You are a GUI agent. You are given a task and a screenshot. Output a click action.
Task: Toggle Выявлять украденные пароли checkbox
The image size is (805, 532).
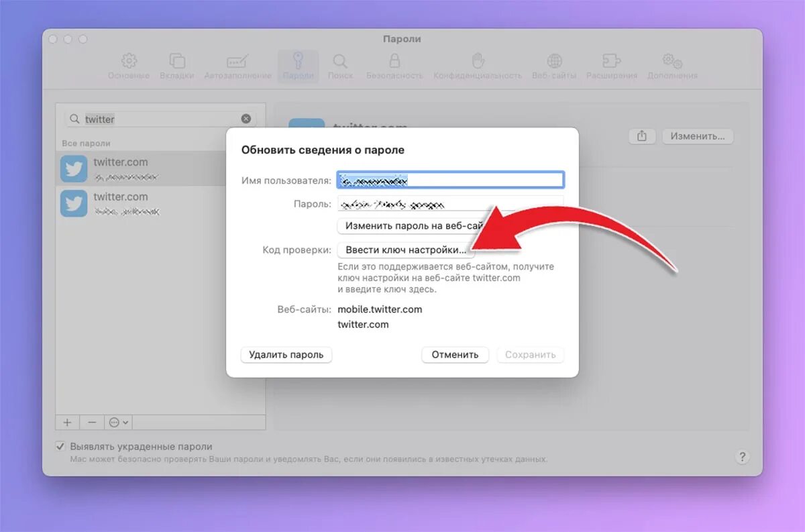pos(60,447)
